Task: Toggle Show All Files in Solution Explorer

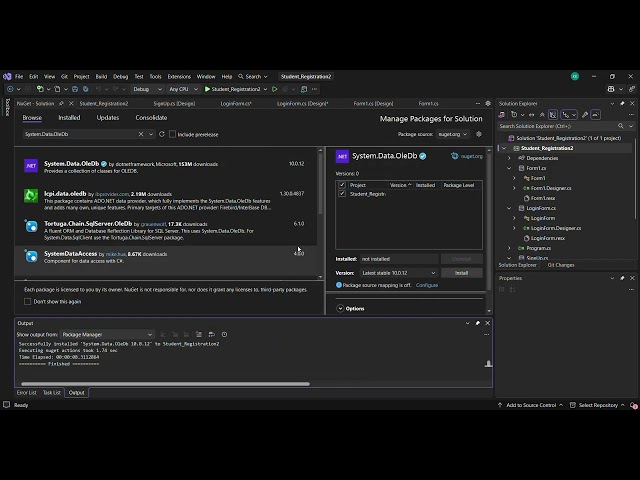Action: point(553,115)
